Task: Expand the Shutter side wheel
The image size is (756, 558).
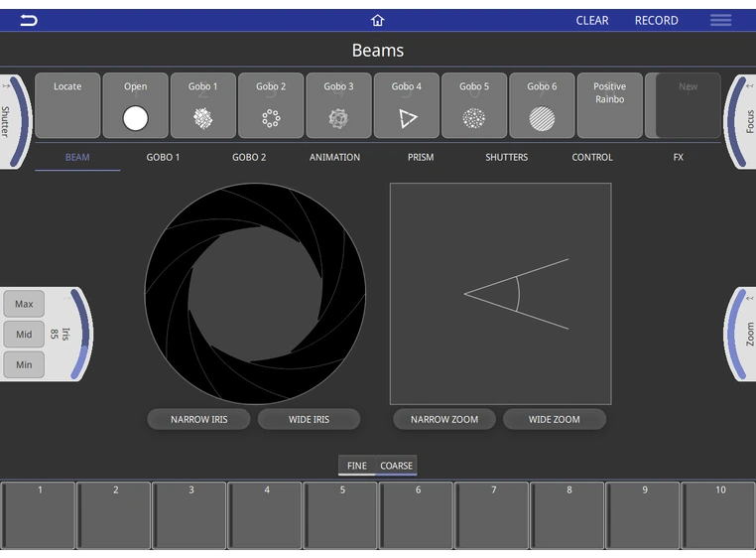Action: point(12,121)
